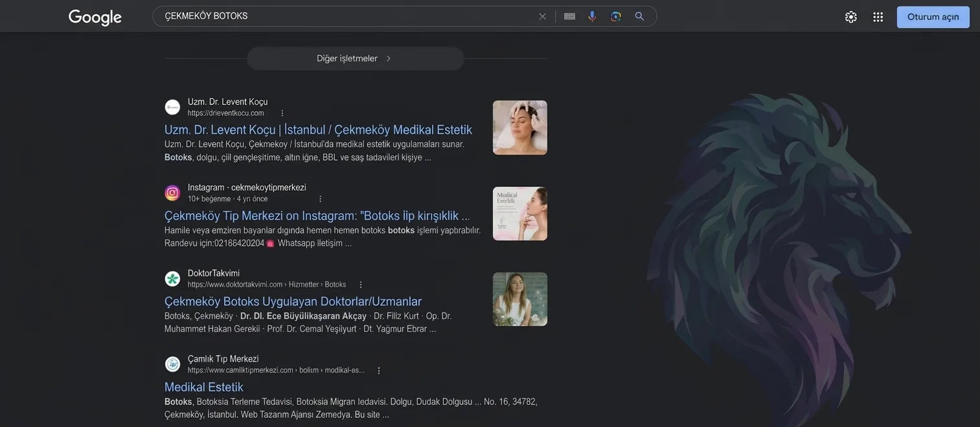Image resolution: width=980 pixels, height=427 pixels.
Task: Expand Diğer işletmeler listings
Action: tap(355, 58)
